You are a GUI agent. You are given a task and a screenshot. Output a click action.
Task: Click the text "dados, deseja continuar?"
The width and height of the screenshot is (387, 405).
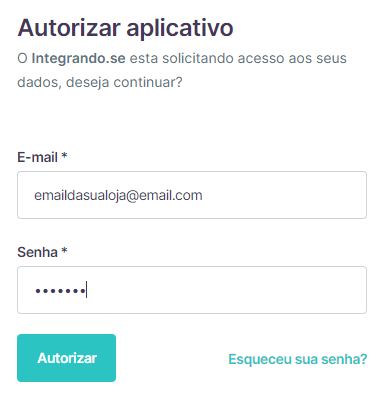100,82
